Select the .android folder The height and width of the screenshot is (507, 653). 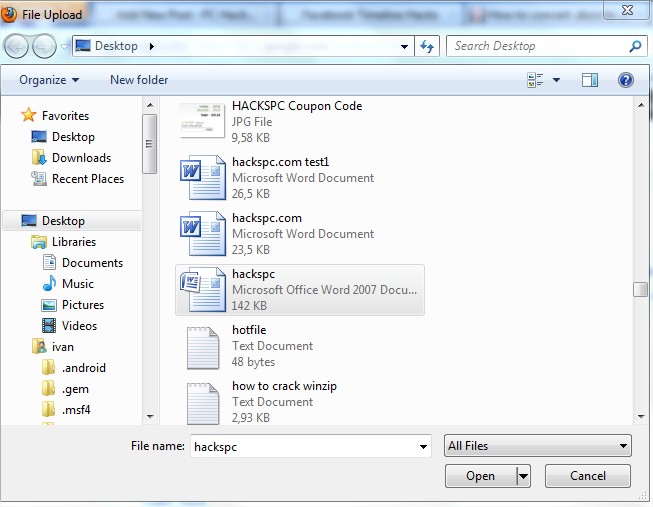point(83,368)
